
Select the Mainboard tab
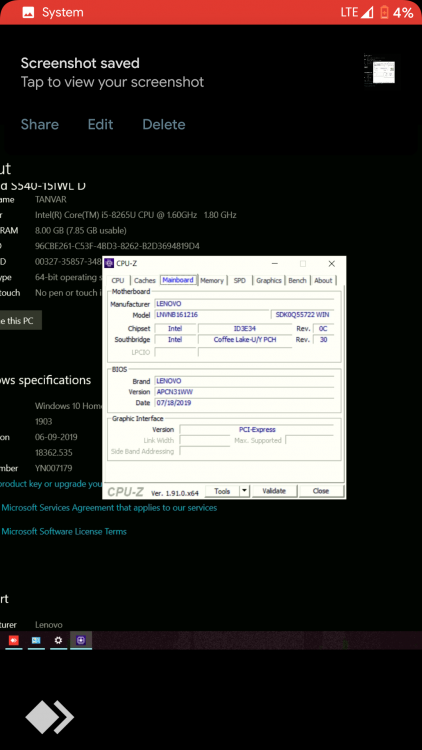click(x=178, y=280)
